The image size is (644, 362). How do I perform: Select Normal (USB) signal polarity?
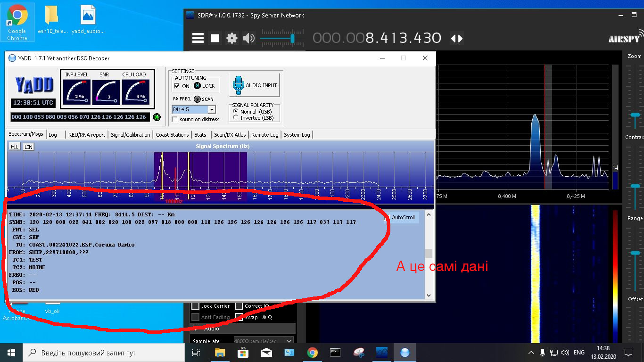(236, 112)
